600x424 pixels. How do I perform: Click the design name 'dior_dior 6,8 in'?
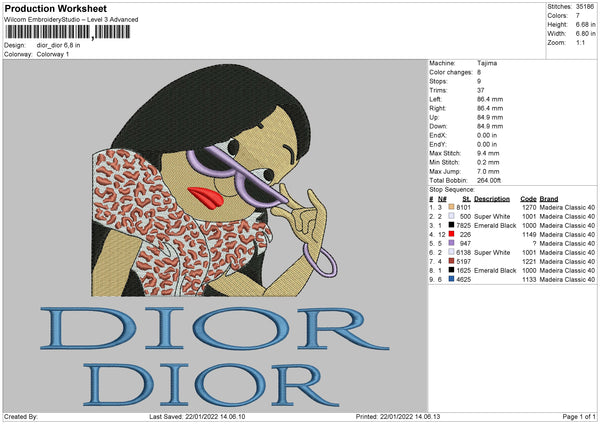58,45
